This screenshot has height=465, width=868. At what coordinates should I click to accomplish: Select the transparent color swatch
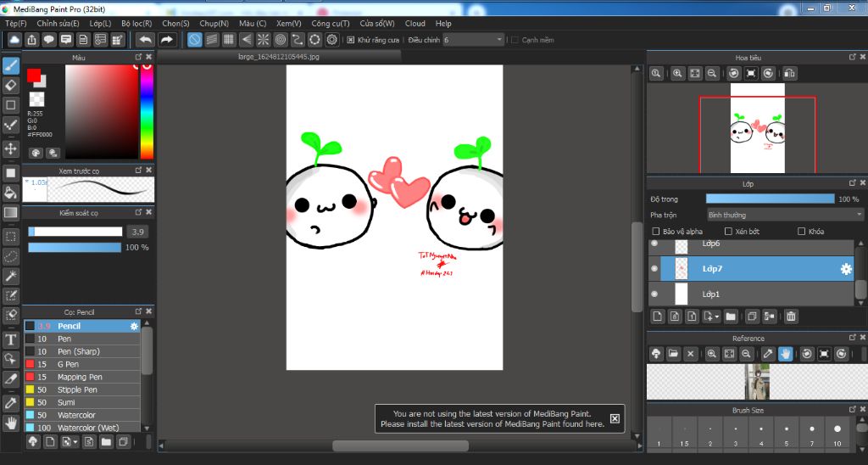click(36, 99)
